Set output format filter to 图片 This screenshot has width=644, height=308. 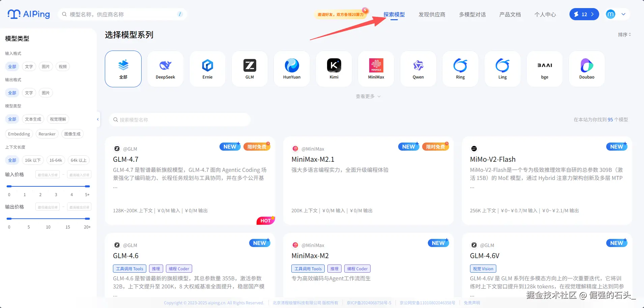point(46,93)
